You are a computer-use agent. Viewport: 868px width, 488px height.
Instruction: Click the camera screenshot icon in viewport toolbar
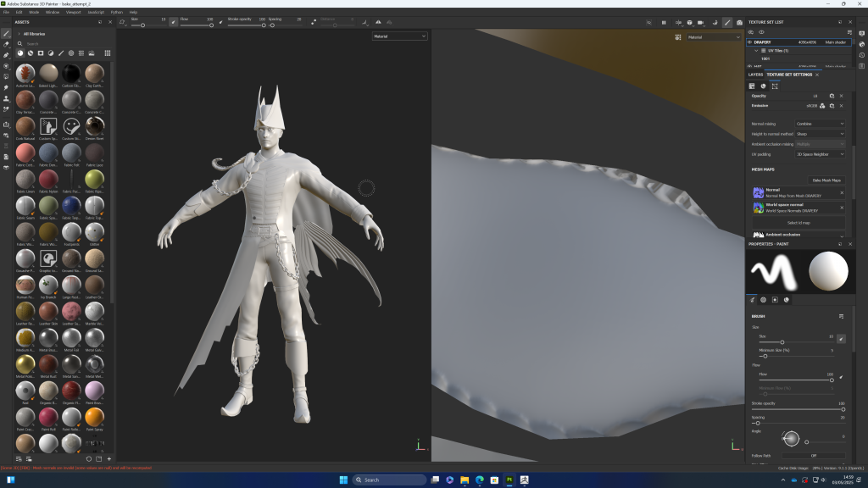[x=739, y=23]
